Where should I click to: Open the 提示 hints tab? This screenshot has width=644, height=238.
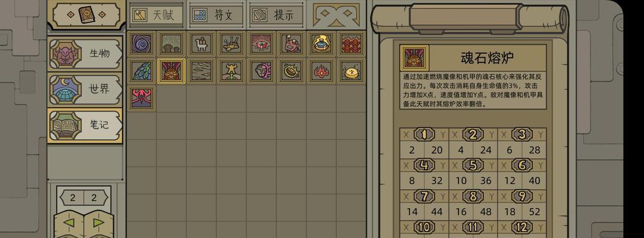point(277,15)
